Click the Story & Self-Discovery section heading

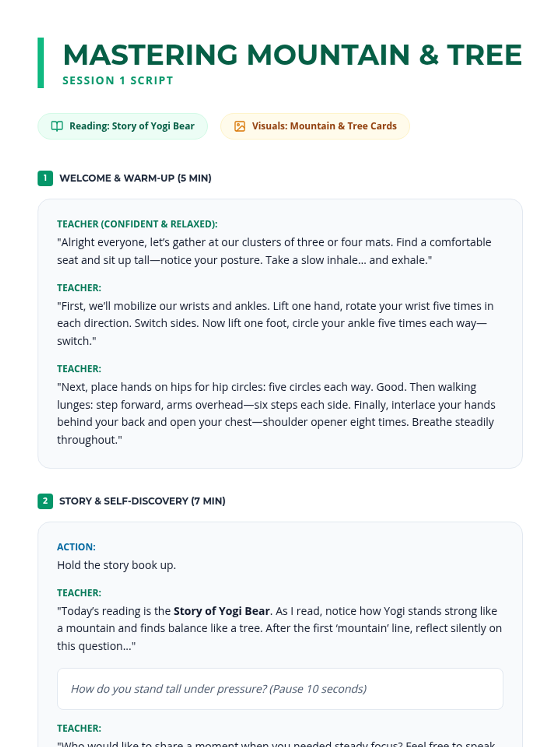tap(142, 501)
